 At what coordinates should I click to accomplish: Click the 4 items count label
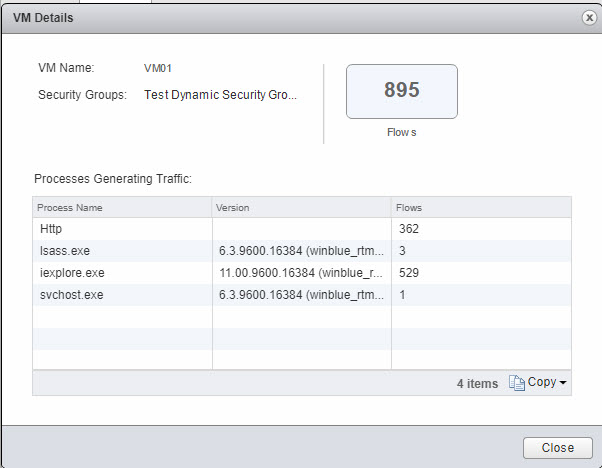coord(478,383)
